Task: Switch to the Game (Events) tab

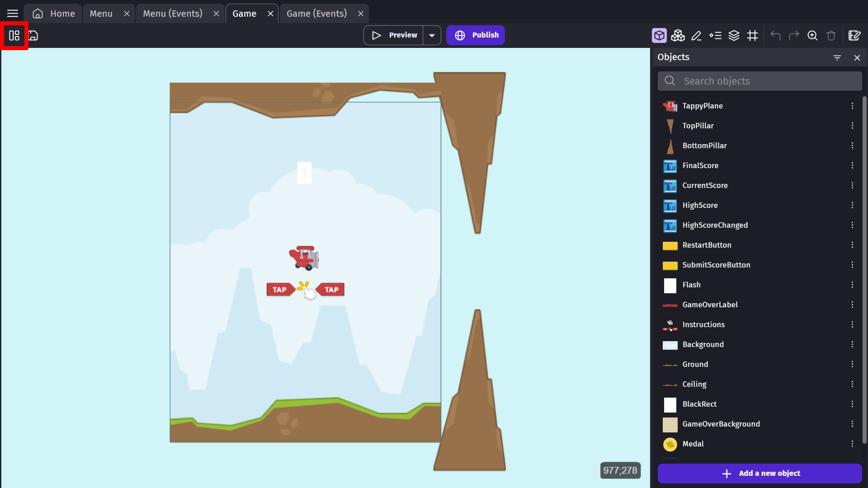Action: click(x=316, y=14)
